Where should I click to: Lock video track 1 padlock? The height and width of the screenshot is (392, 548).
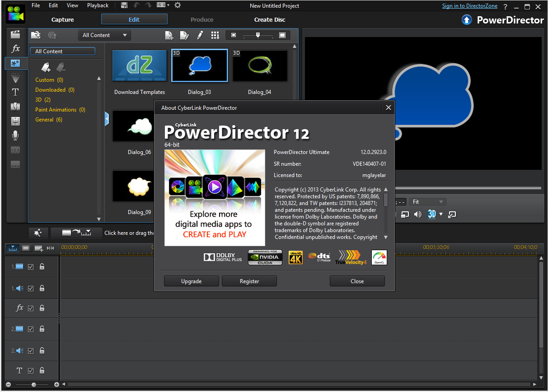pos(42,267)
